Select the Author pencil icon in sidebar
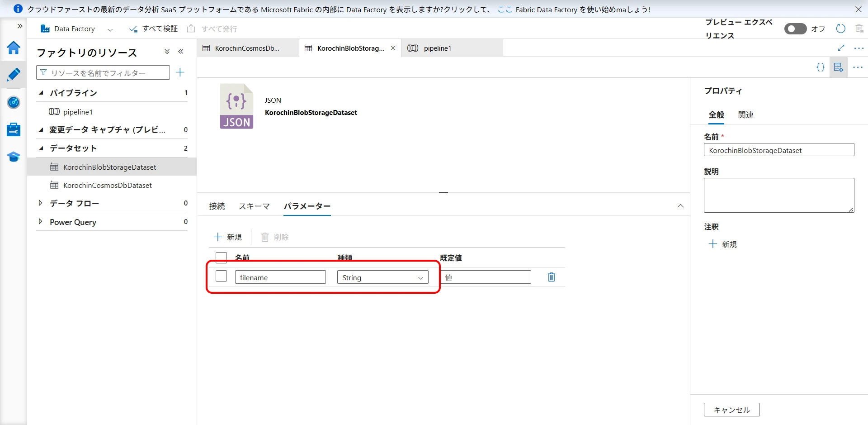The height and width of the screenshot is (425, 868). tap(14, 75)
